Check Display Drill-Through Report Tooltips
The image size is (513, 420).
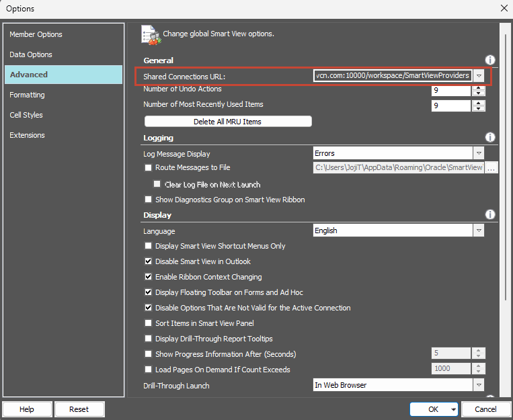[x=148, y=338]
